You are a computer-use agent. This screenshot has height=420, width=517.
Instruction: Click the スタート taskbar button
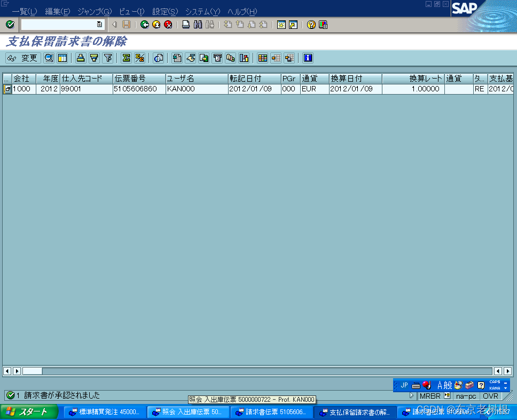29,411
